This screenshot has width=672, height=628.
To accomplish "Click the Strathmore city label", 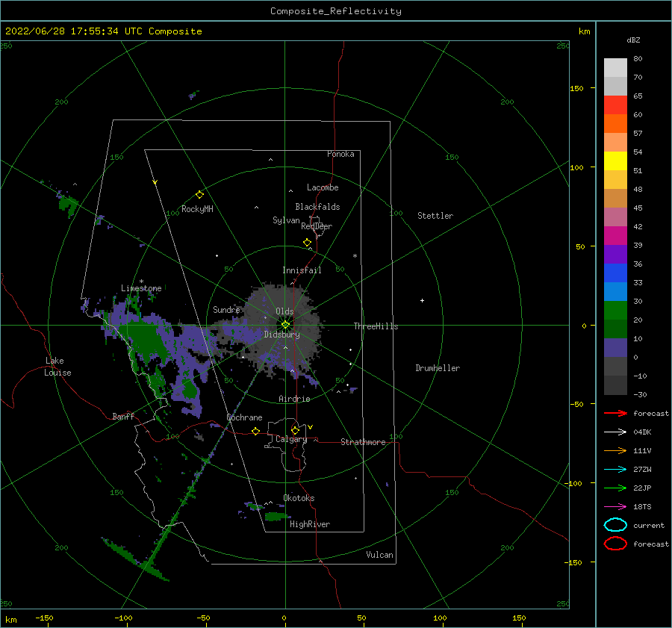I will click(x=363, y=442).
